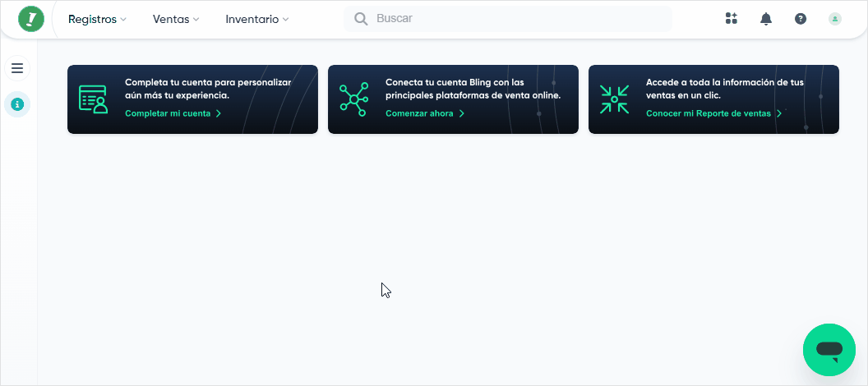This screenshot has height=386, width=868.
Task: Click the help question mark icon
Action: pyautogui.click(x=801, y=19)
